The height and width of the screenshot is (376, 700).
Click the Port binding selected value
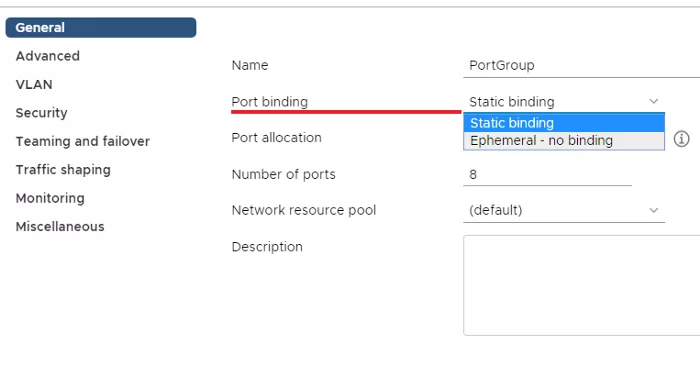[512, 102]
